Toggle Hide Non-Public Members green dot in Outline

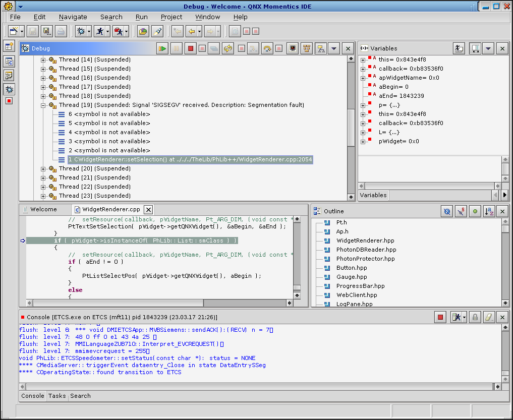click(x=475, y=211)
